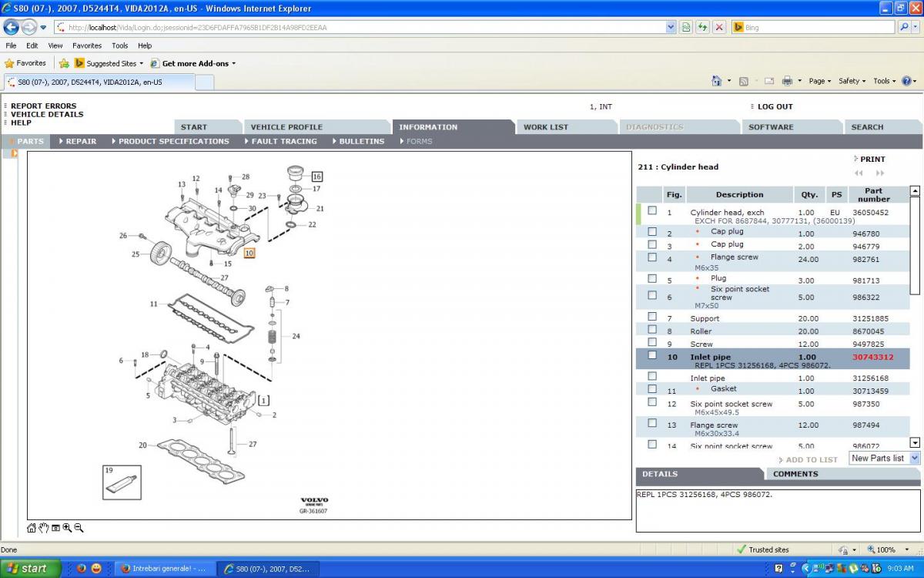Image resolution: width=924 pixels, height=578 pixels.
Task: Click the compatibility view icon
Action: coord(686,27)
